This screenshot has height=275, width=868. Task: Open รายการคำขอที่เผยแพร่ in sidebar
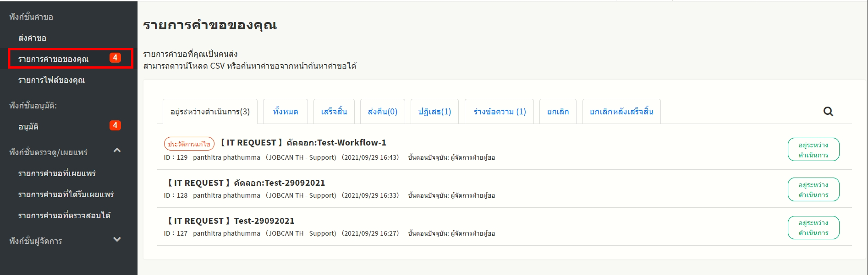point(57,173)
